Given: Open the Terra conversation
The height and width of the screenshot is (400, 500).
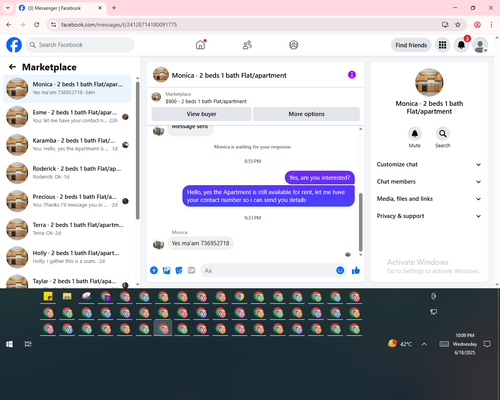Looking at the screenshot, I should 68,229.
